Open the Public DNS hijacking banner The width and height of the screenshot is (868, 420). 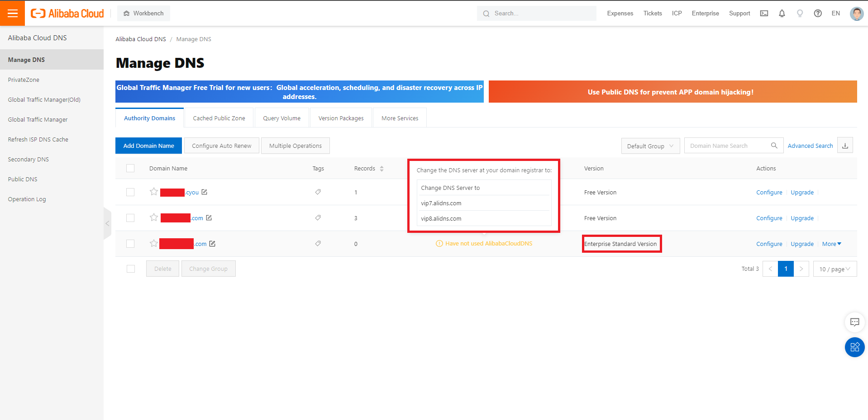(x=672, y=92)
